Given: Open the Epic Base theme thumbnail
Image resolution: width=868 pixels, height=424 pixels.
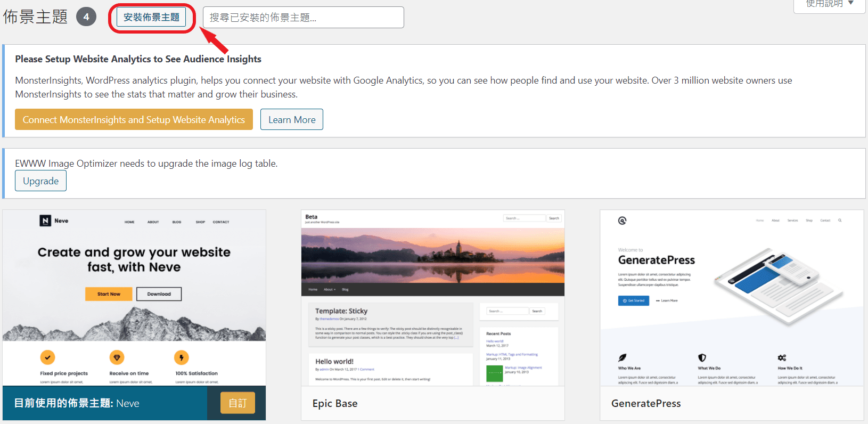Looking at the screenshot, I should pos(433,298).
